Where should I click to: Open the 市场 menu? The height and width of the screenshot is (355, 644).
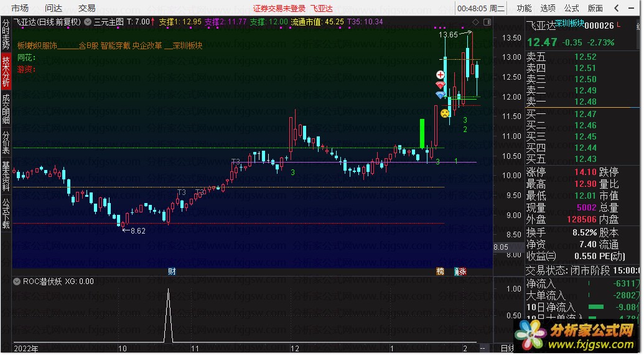20,8
